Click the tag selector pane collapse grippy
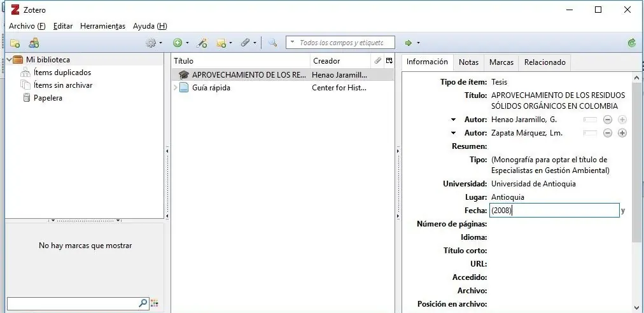The image size is (644, 313). coord(85,221)
